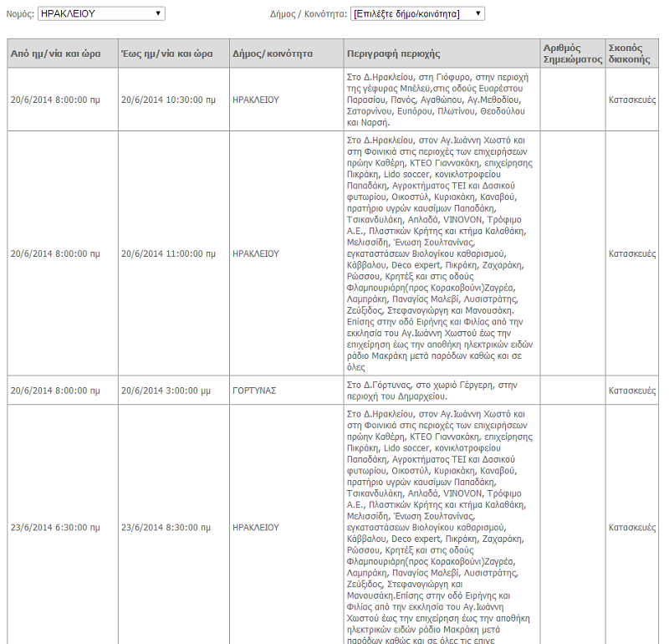Click the 'Αριθμός Σημειώματος' column header
Screen dimensions: 669x644
(572, 54)
